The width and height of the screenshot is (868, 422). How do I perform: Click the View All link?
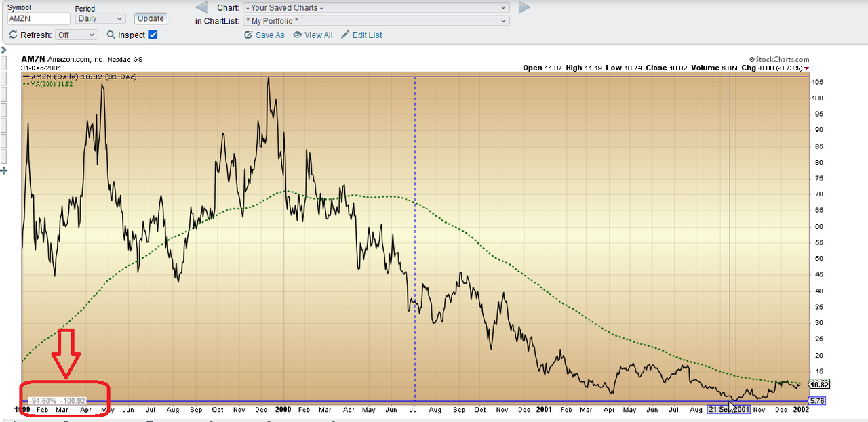tap(313, 35)
